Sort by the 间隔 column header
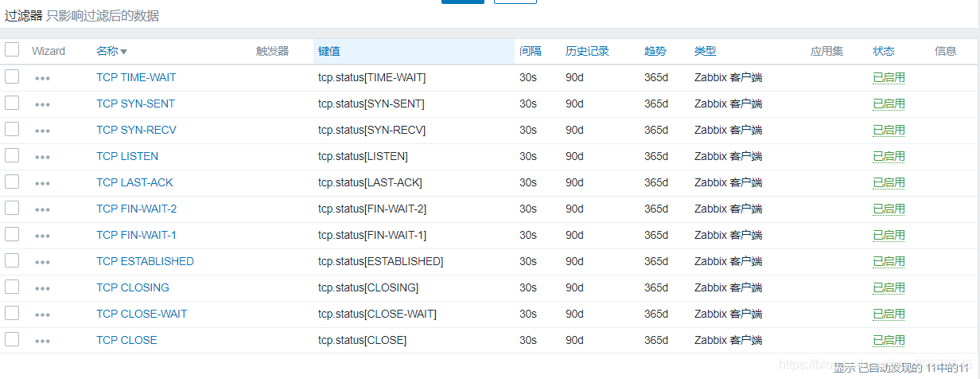This screenshot has width=980, height=379. [531, 51]
